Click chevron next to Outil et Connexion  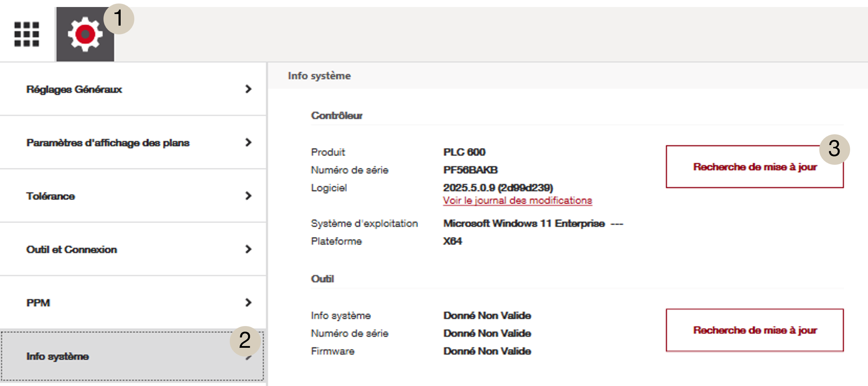(248, 249)
